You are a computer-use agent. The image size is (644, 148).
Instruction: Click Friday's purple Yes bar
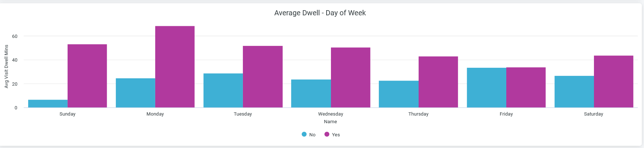526,87
